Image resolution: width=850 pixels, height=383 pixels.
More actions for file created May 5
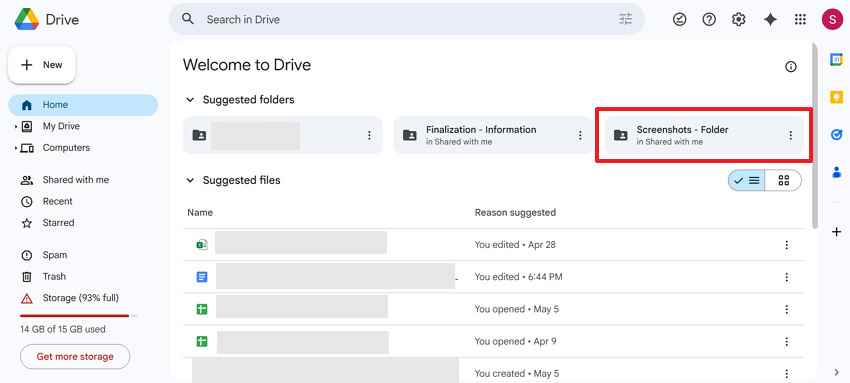[787, 374]
